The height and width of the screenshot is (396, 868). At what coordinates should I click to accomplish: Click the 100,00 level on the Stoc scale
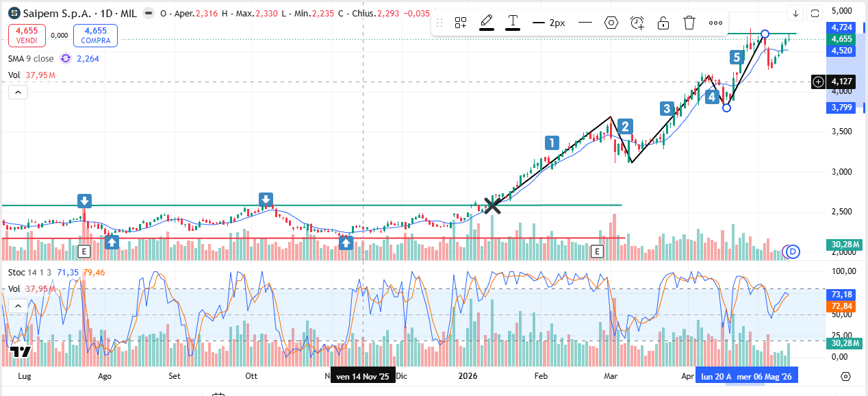click(x=843, y=272)
